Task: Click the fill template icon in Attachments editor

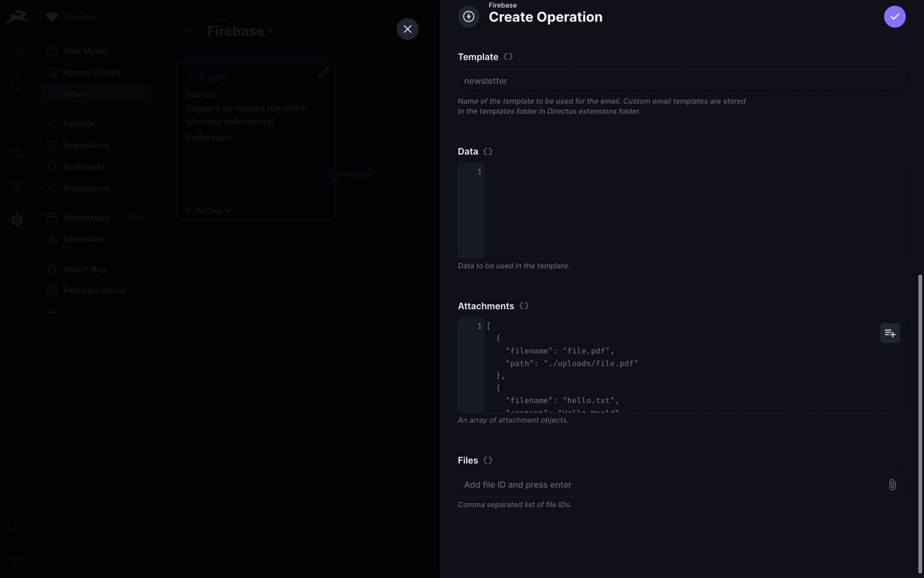Action: [x=889, y=333]
